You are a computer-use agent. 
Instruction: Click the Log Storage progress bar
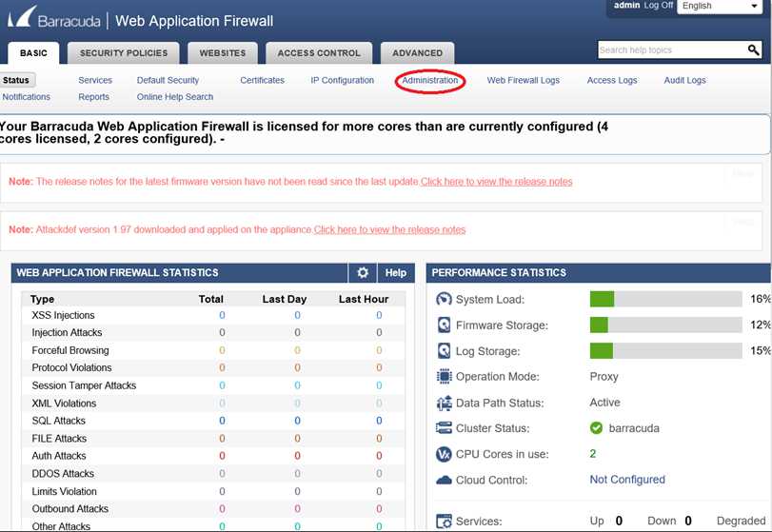tap(665, 351)
